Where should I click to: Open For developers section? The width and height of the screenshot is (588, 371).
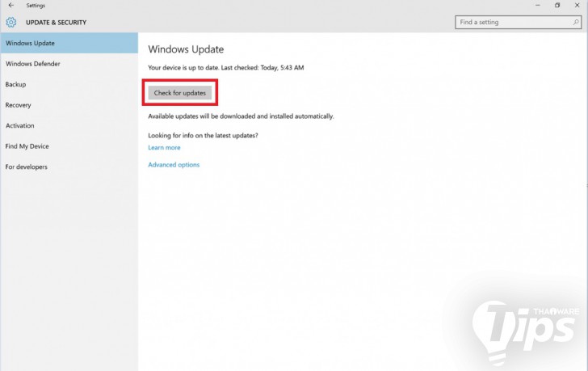69,167
